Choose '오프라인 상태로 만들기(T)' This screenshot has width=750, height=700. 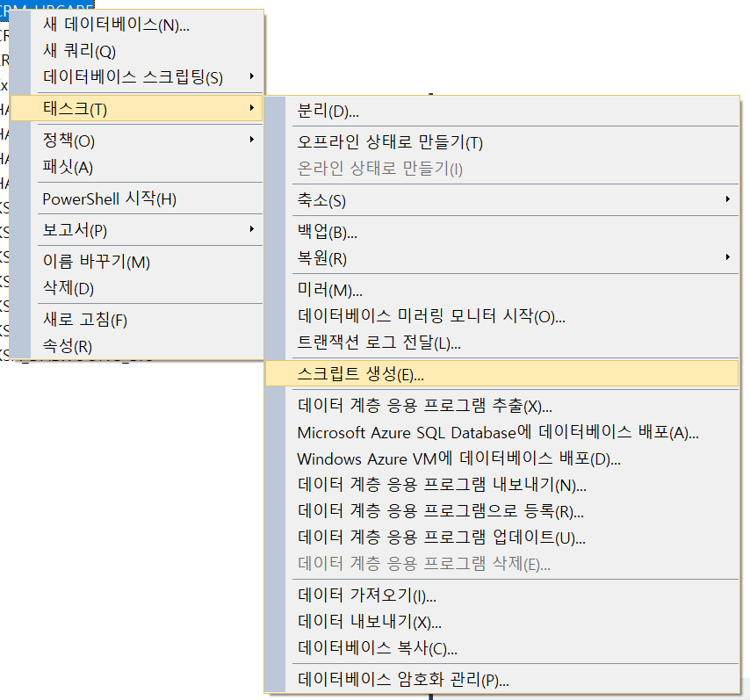pyautogui.click(x=390, y=142)
